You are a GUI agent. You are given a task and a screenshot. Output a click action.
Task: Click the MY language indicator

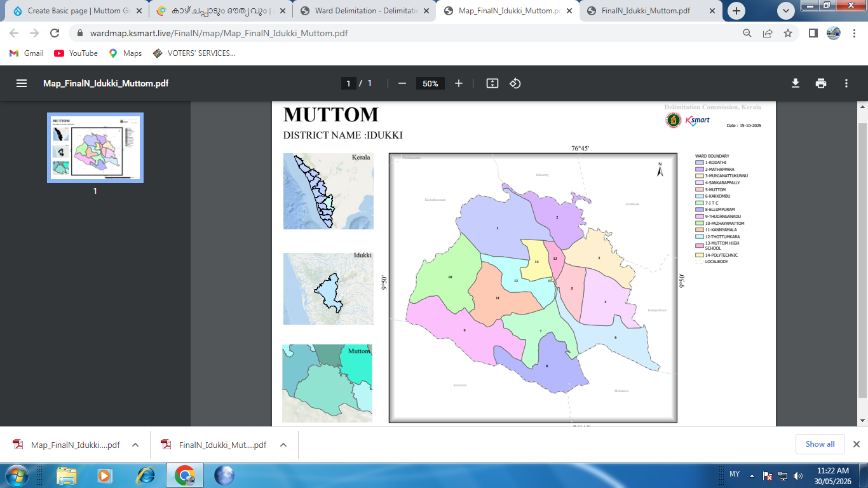735,474
